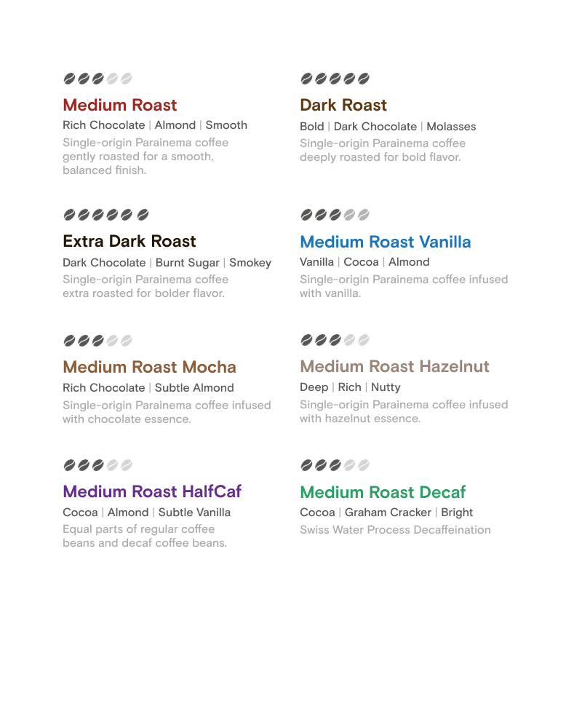Click the bean rating above Medium Roast Vanilla
The image size is (582, 728).
[335, 215]
